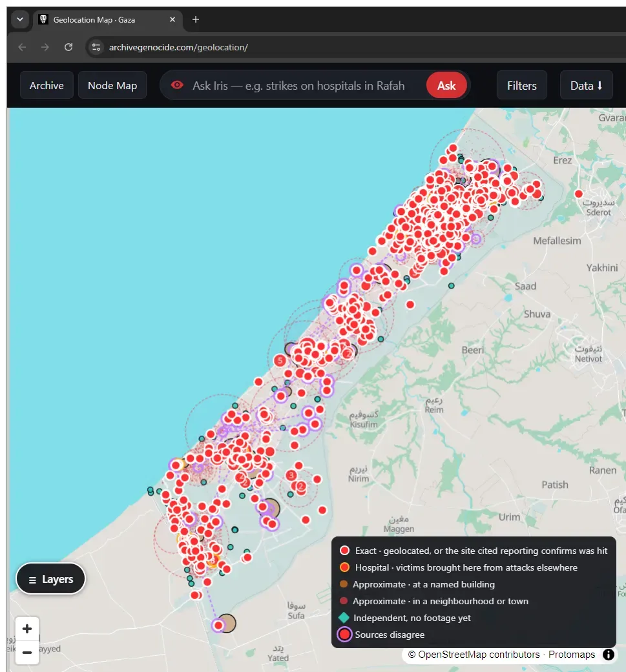626x672 pixels.
Task: Open the OpenStreetMap contributors link
Action: coord(479,655)
